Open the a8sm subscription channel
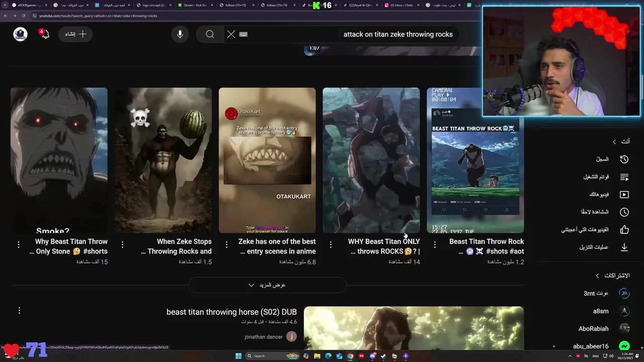This screenshot has width=644, height=362. point(611,311)
